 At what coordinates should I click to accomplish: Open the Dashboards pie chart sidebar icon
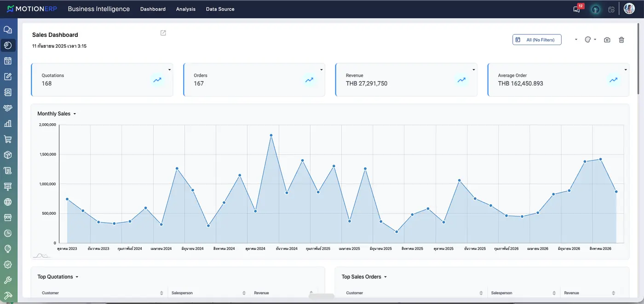pyautogui.click(x=8, y=45)
